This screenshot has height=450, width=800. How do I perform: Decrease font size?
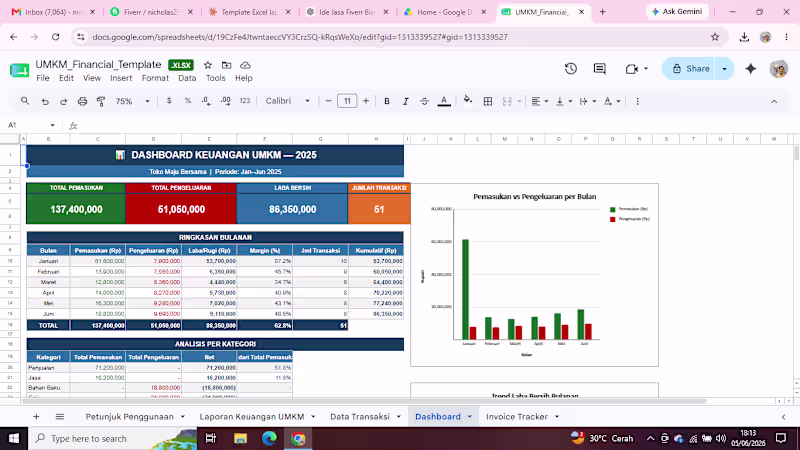pos(328,101)
